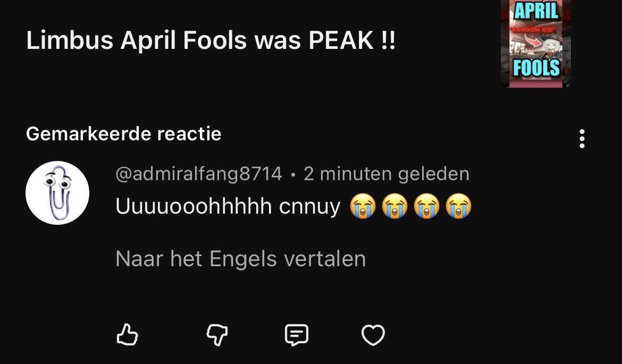
Task: Dislike the comment with thumbs down
Action: coord(217,335)
